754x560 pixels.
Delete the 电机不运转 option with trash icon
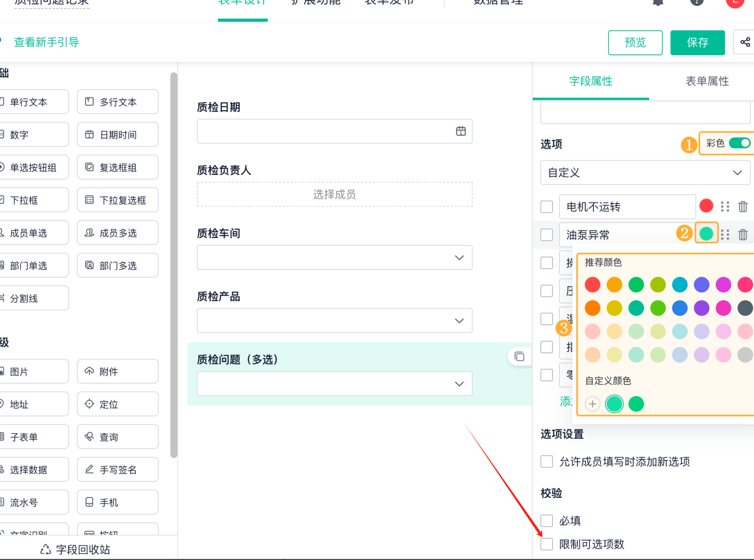(x=743, y=206)
